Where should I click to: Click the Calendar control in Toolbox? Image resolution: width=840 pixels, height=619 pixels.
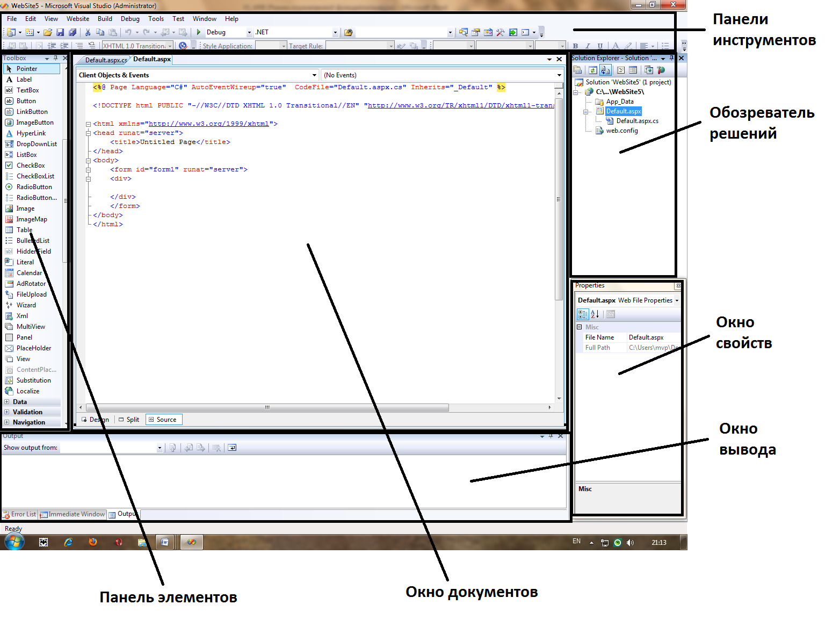tap(29, 273)
